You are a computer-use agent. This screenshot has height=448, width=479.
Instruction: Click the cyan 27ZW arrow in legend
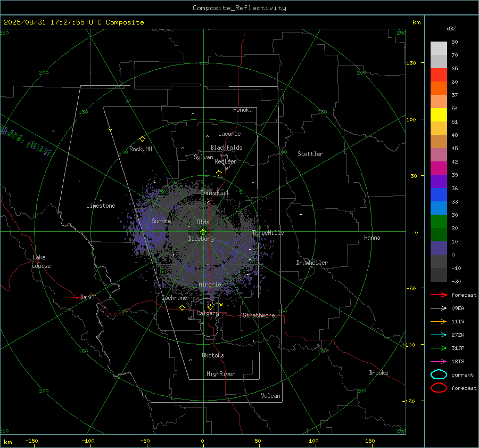point(439,335)
